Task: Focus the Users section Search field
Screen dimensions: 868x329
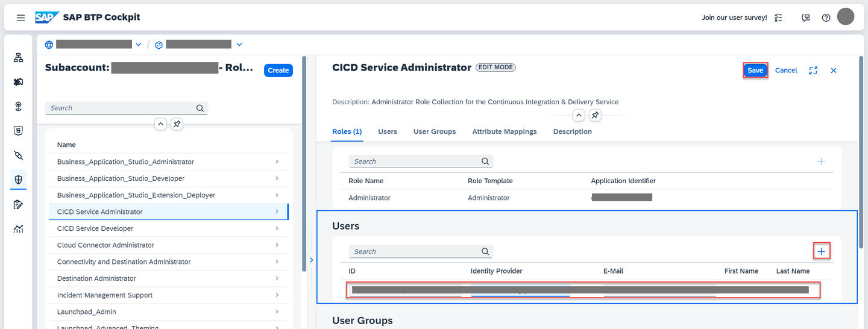Action: click(x=421, y=252)
